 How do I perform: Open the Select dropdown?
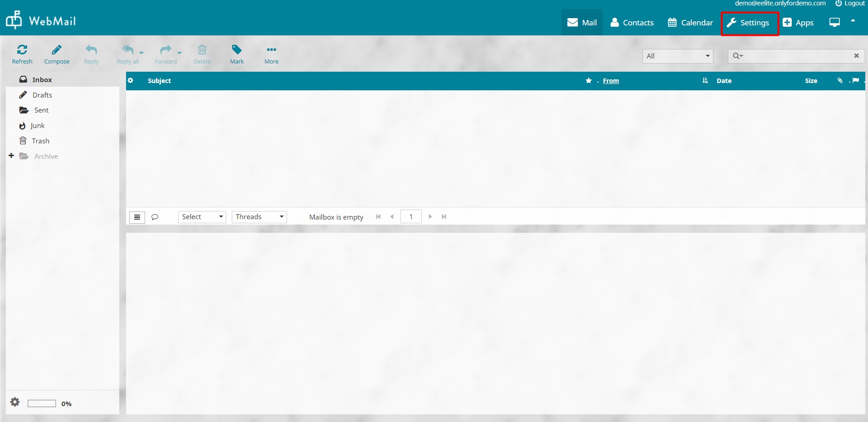[x=202, y=217]
